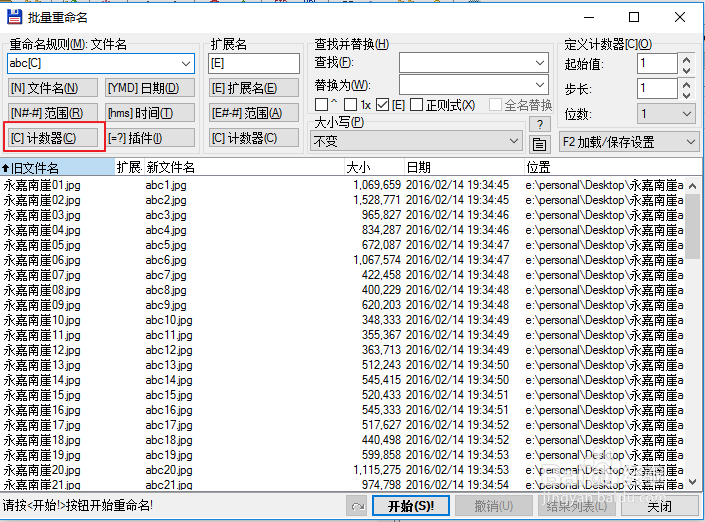Click the [E#-#] 范围(A) button
The width and height of the screenshot is (705, 522).
254,112
